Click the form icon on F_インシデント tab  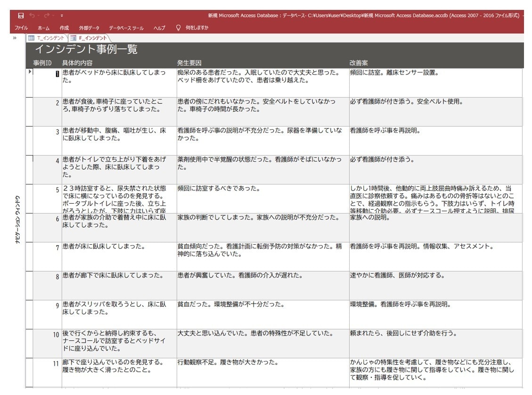[x=73, y=38]
